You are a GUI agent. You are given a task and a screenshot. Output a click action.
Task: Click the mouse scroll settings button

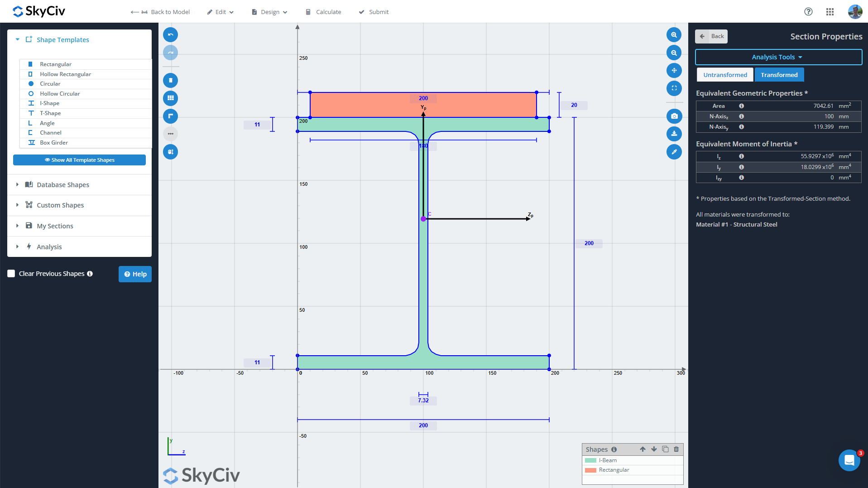pyautogui.click(x=170, y=152)
